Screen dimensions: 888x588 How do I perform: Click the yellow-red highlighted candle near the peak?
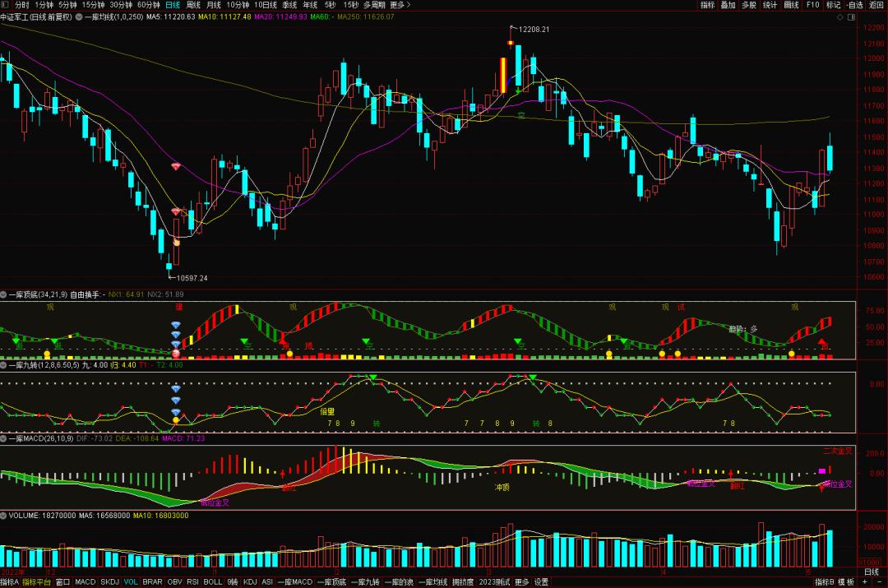[503, 76]
